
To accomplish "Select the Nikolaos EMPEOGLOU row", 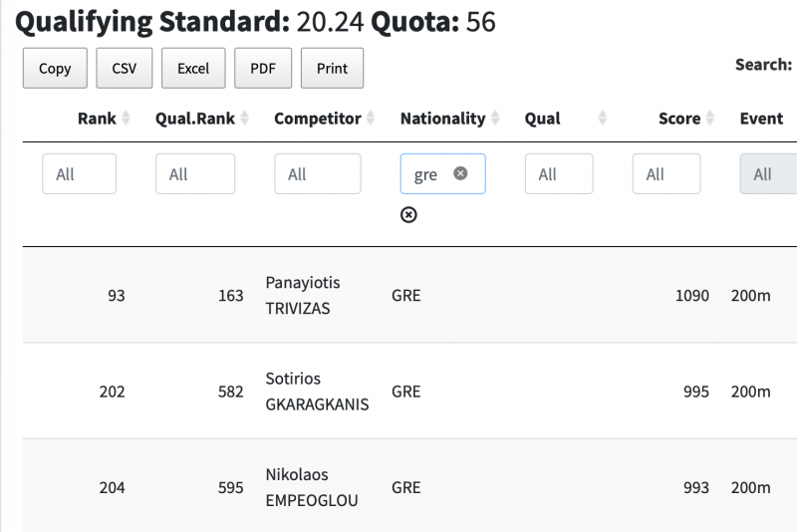I will [x=312, y=487].
